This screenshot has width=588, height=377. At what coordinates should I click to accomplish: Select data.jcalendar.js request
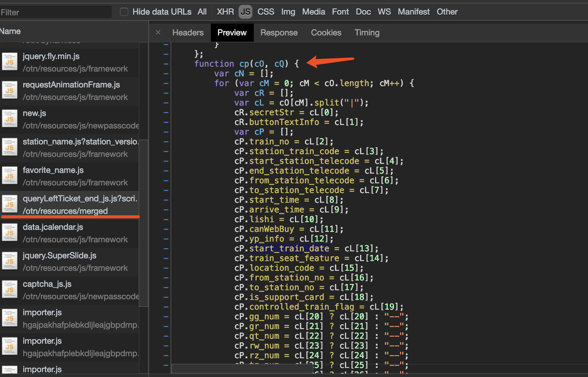[x=69, y=233]
